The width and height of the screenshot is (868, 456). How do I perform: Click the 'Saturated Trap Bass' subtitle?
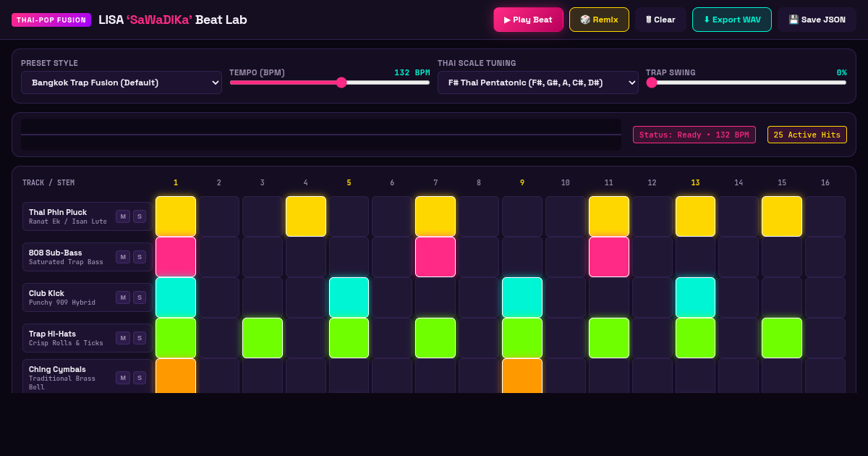66,262
